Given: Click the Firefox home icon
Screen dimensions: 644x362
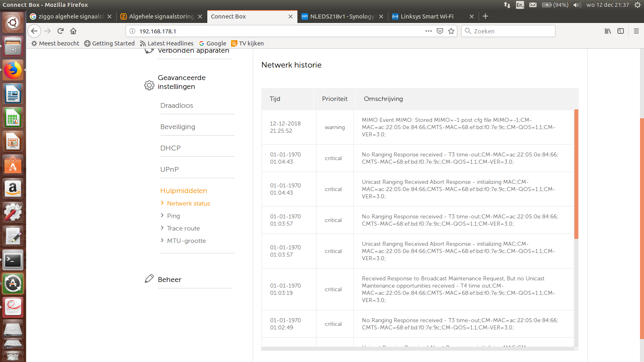Looking at the screenshot, I should click(73, 31).
